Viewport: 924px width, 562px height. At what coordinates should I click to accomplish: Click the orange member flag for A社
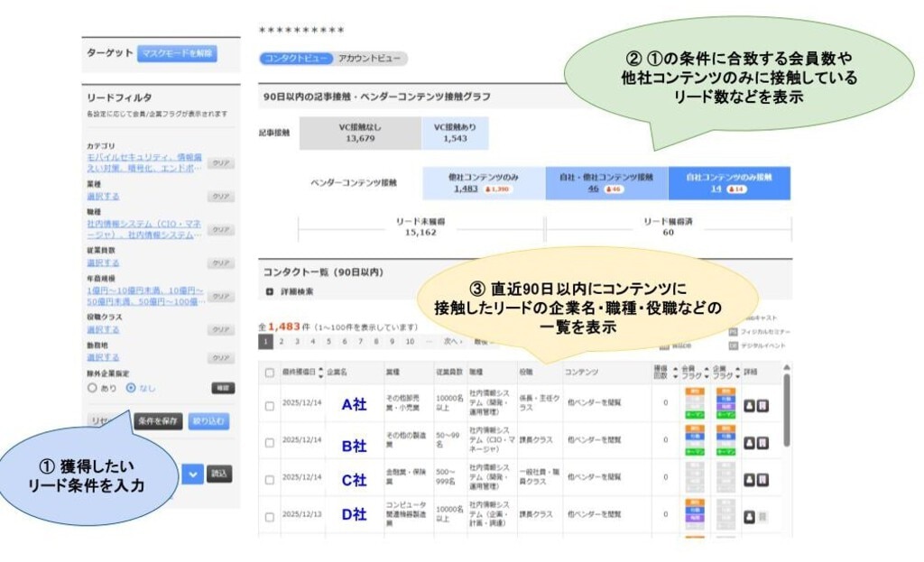click(x=695, y=392)
